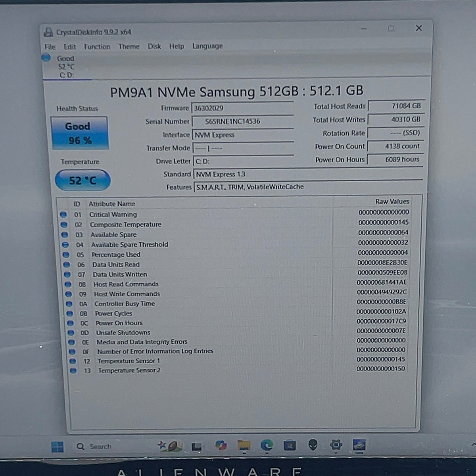The image size is (476, 476).
Task: Click raw value 0000008E2B30E
Action: pyautogui.click(x=382, y=263)
